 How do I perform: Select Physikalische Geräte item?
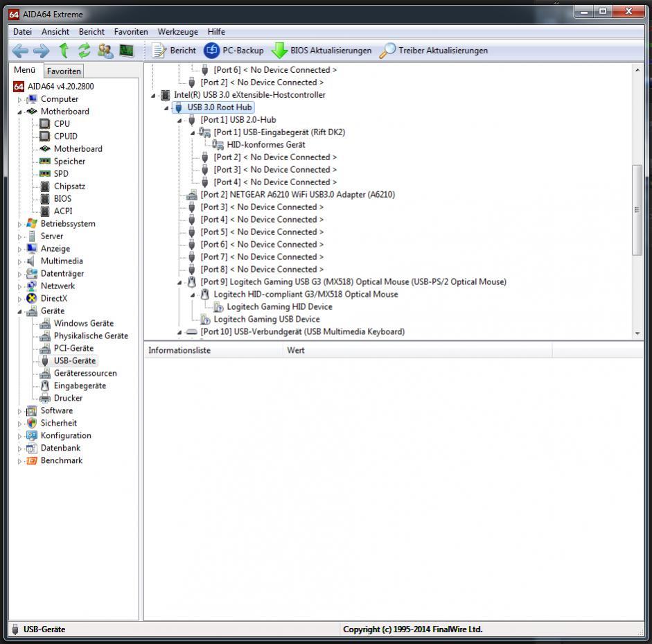[91, 336]
